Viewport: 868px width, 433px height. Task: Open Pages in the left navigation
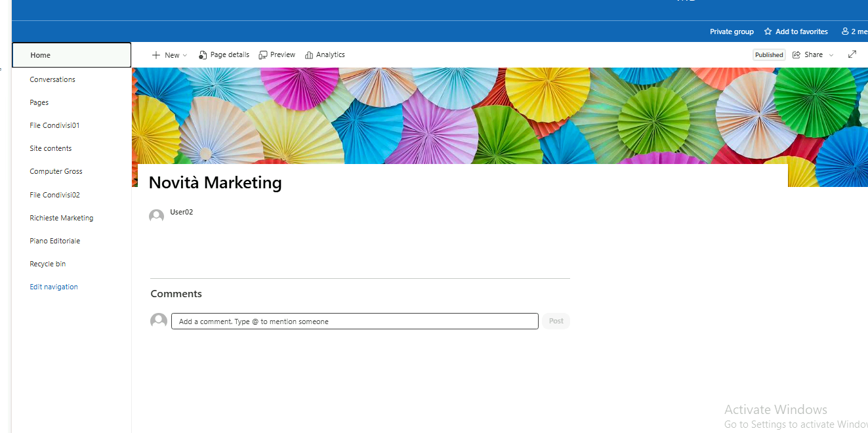pyautogui.click(x=39, y=102)
